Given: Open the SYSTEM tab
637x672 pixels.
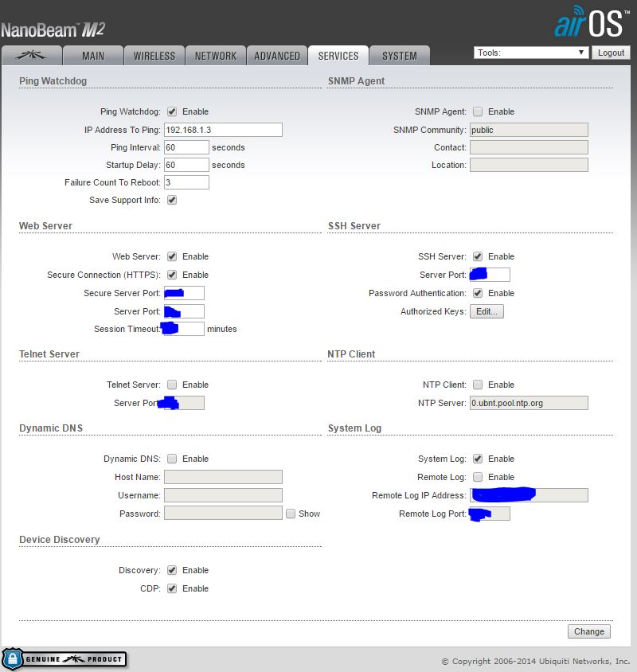Looking at the screenshot, I should [400, 56].
